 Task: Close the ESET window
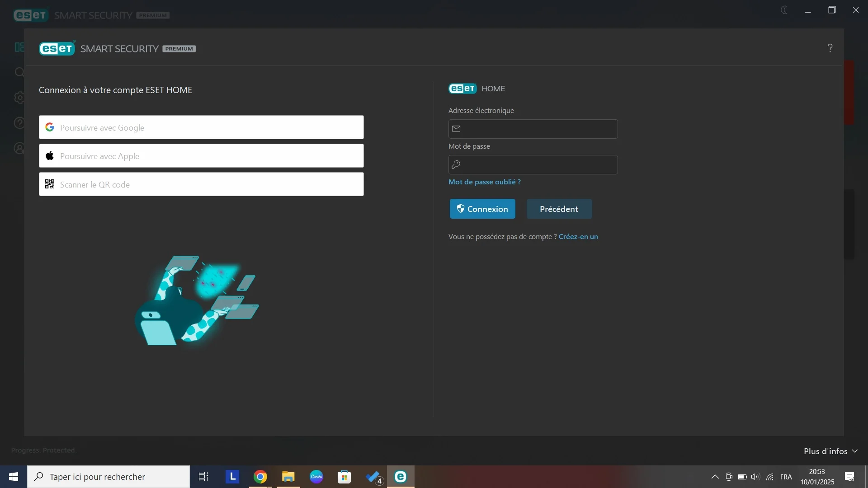[x=856, y=10]
